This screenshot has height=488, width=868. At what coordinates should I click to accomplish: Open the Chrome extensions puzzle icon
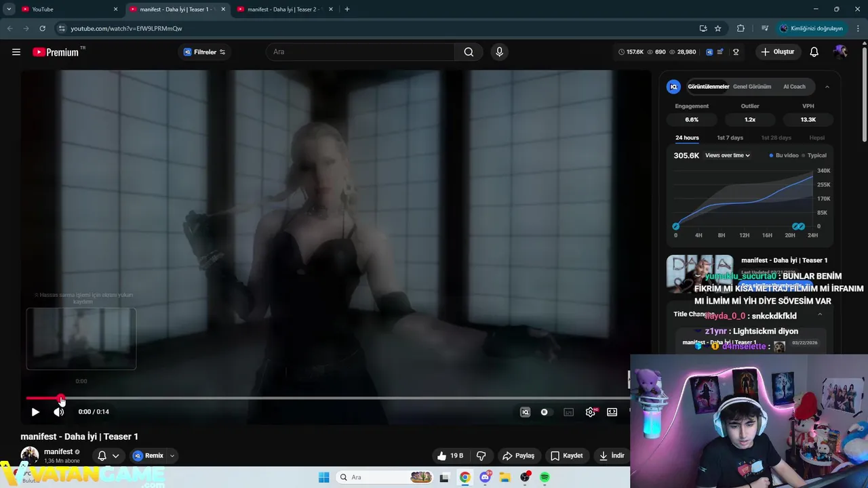click(x=741, y=28)
